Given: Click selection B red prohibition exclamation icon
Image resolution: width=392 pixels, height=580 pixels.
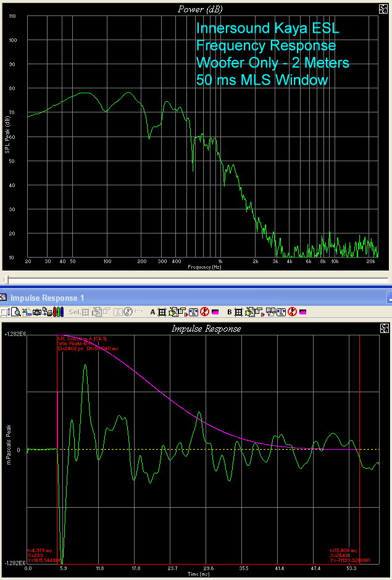Looking at the screenshot, I should pyautogui.click(x=292, y=312).
